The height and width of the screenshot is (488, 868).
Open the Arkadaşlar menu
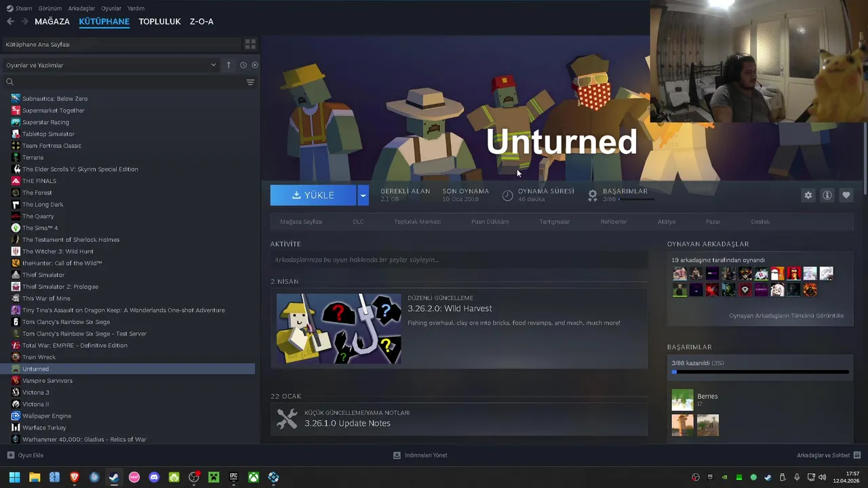82,8
